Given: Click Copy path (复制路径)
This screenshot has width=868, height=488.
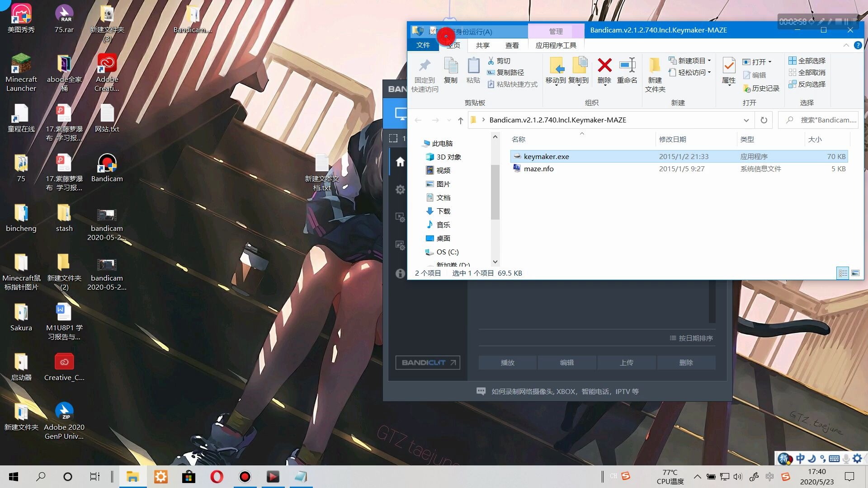Looking at the screenshot, I should [x=505, y=72].
